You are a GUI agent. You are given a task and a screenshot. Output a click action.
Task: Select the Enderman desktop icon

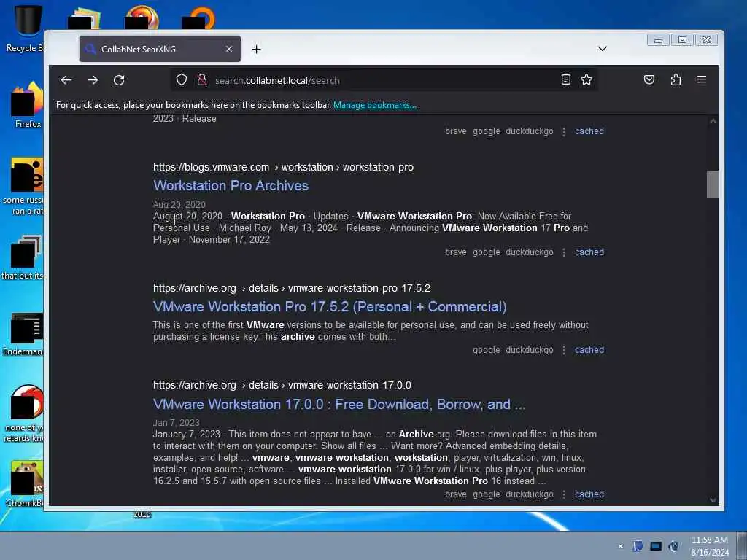(23, 334)
